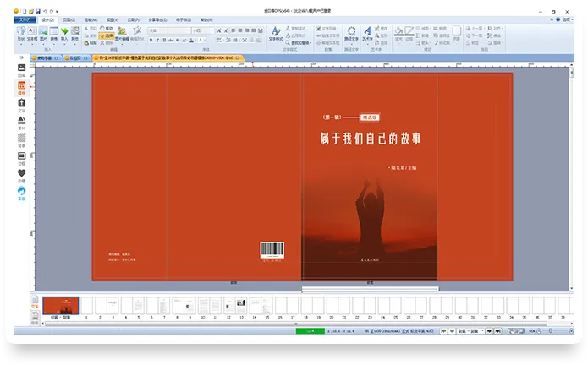Toggle italic text formatting
The image size is (588, 365).
pos(157,39)
